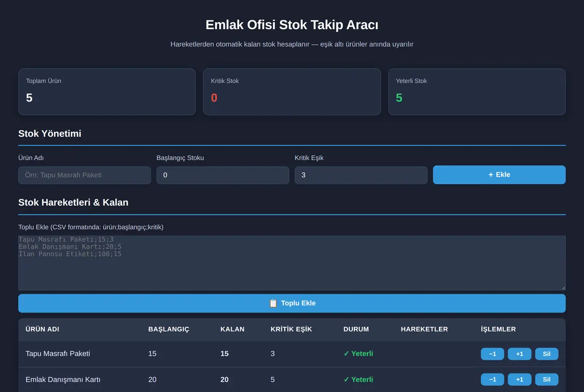584x392 pixels.
Task: Click Sil for Emlak Danışmanı Kartı
Action: [547, 379]
